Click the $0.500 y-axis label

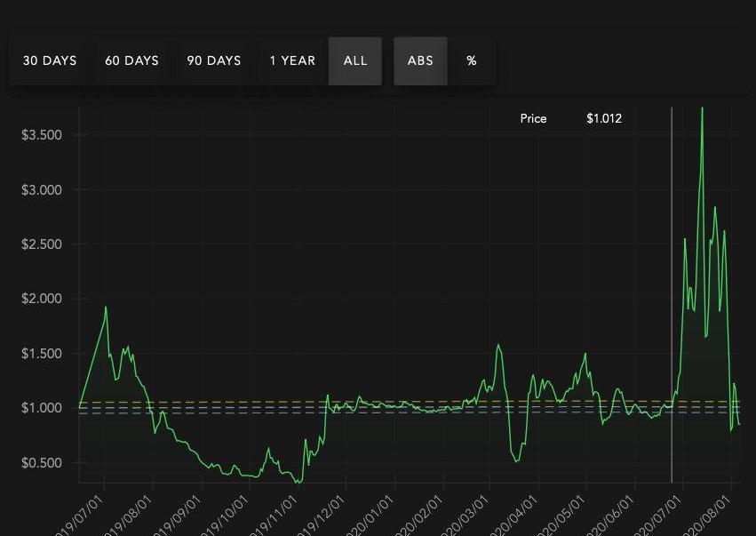tap(41, 463)
